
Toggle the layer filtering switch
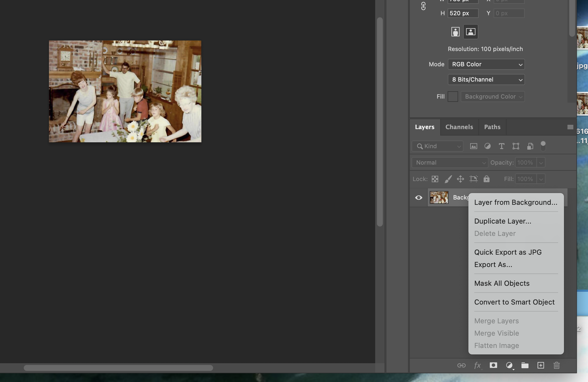point(543,146)
